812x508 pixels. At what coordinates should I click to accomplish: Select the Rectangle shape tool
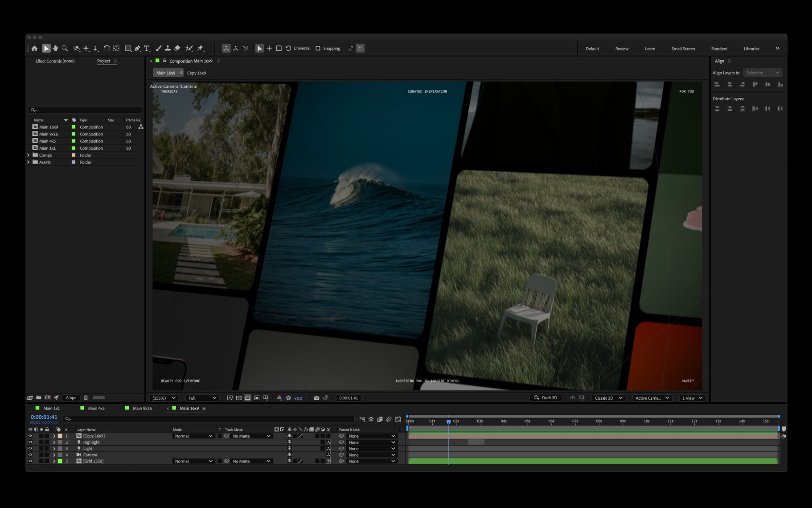(x=128, y=48)
